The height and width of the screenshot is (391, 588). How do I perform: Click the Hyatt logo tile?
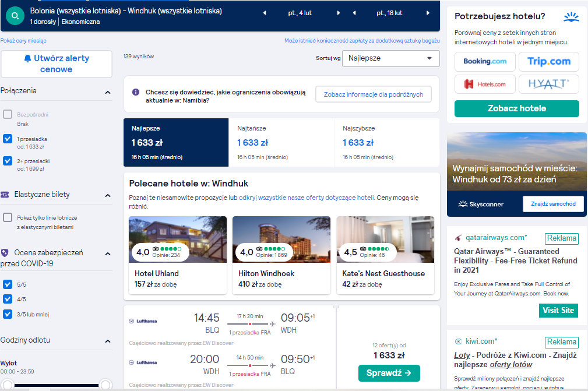pyautogui.click(x=548, y=84)
